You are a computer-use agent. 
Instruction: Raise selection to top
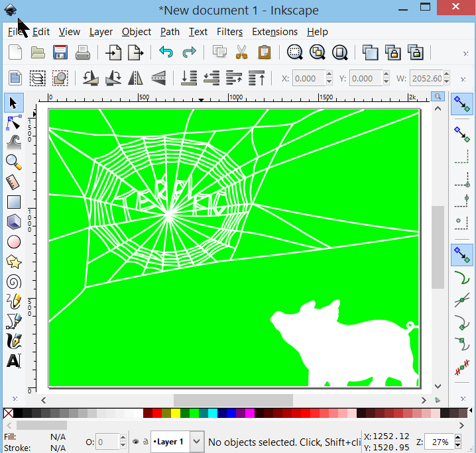point(257,78)
